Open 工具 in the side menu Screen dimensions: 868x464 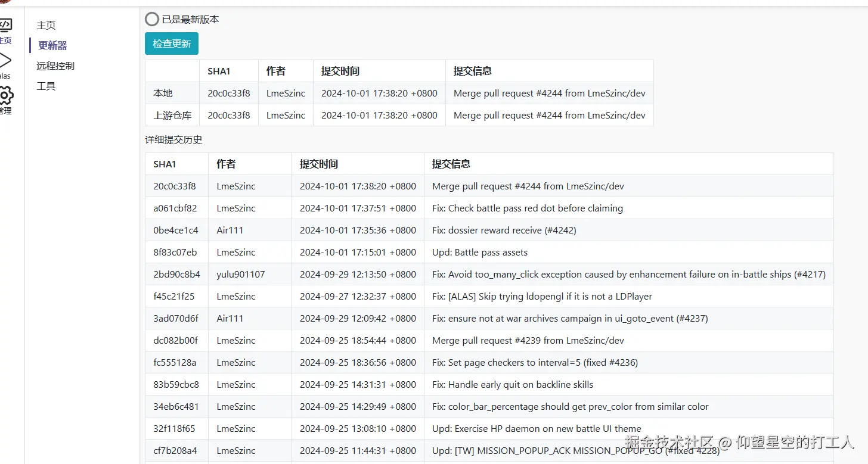(46, 86)
